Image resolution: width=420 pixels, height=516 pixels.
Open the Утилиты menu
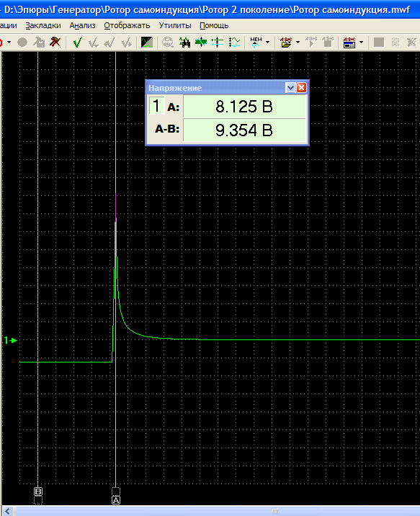point(175,26)
